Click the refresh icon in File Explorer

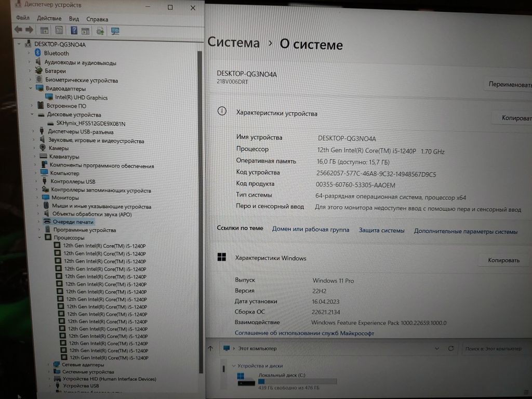click(x=451, y=349)
